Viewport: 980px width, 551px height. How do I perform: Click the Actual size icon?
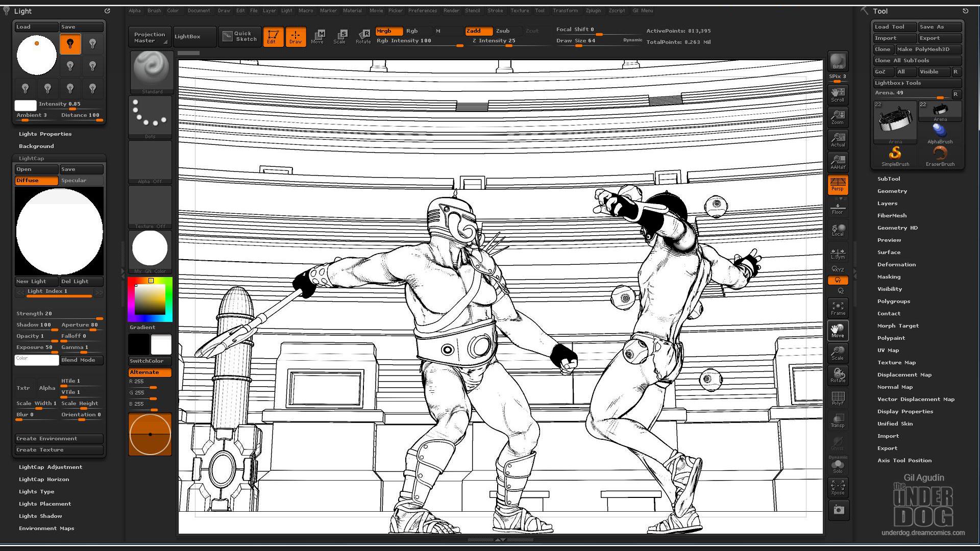tap(838, 139)
